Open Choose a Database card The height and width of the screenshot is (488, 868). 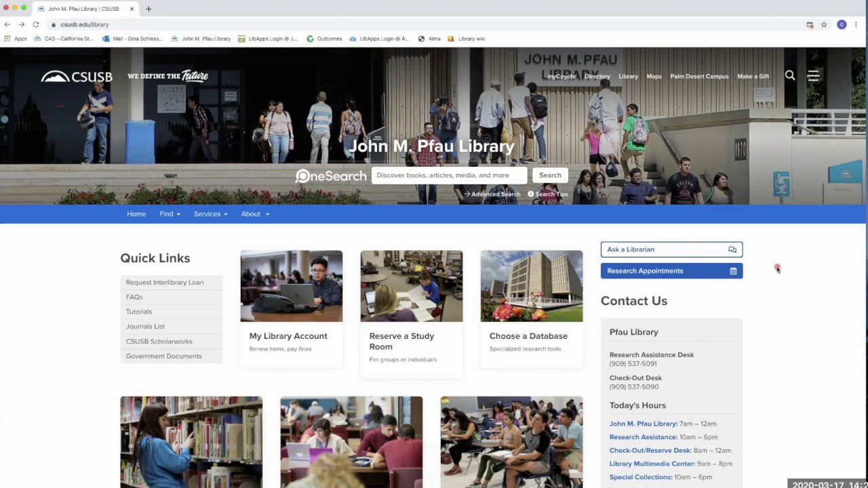tap(532, 309)
